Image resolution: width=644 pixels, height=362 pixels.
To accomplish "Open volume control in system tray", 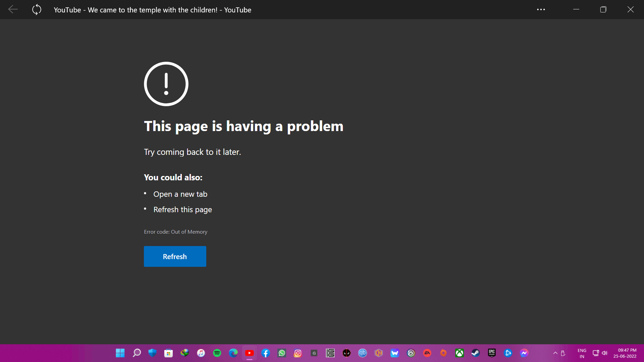I will click(604, 353).
